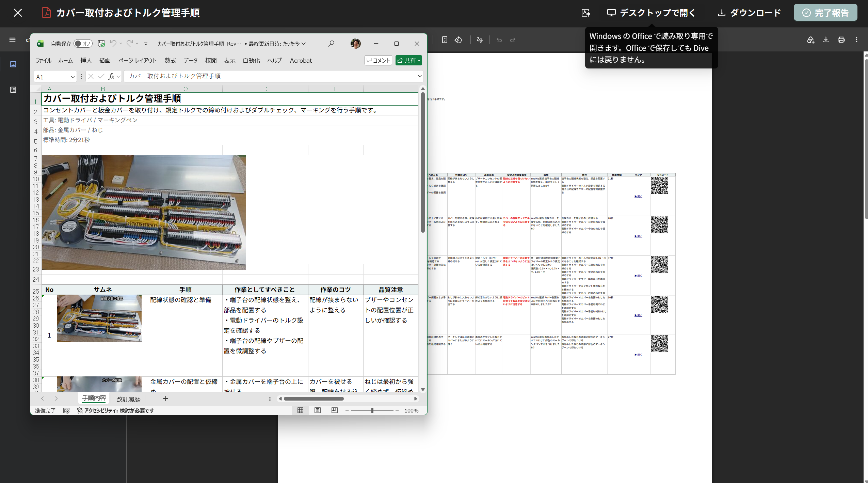This screenshot has width=868, height=483.
Task: Click the ダウンロード button
Action: (x=749, y=13)
